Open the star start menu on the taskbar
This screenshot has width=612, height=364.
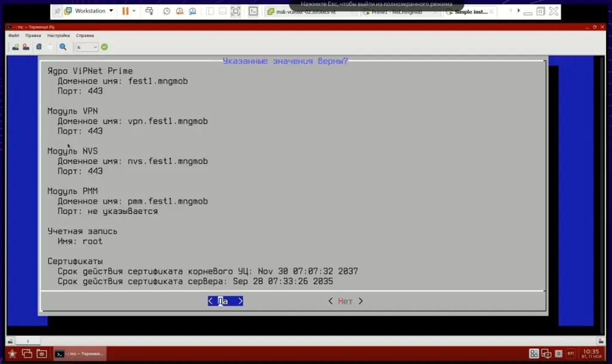tap(13, 354)
